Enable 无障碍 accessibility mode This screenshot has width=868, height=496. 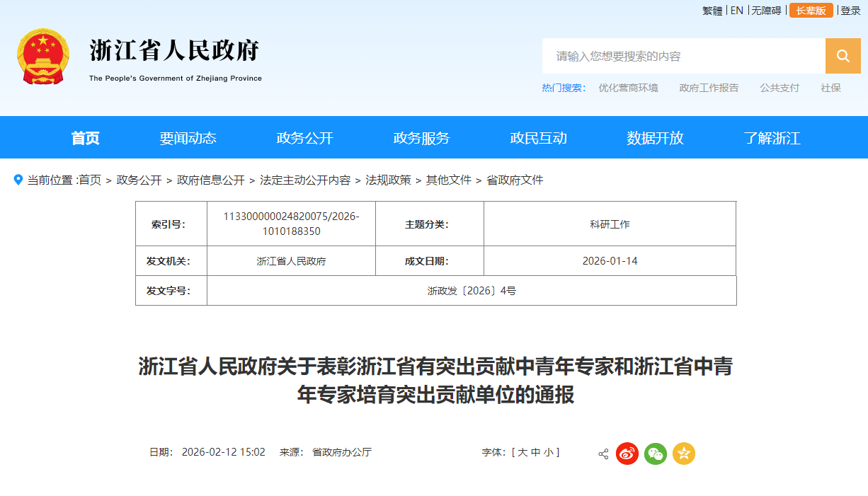point(765,11)
